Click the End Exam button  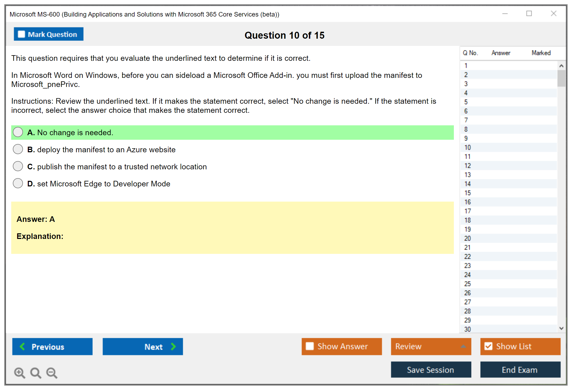point(520,370)
